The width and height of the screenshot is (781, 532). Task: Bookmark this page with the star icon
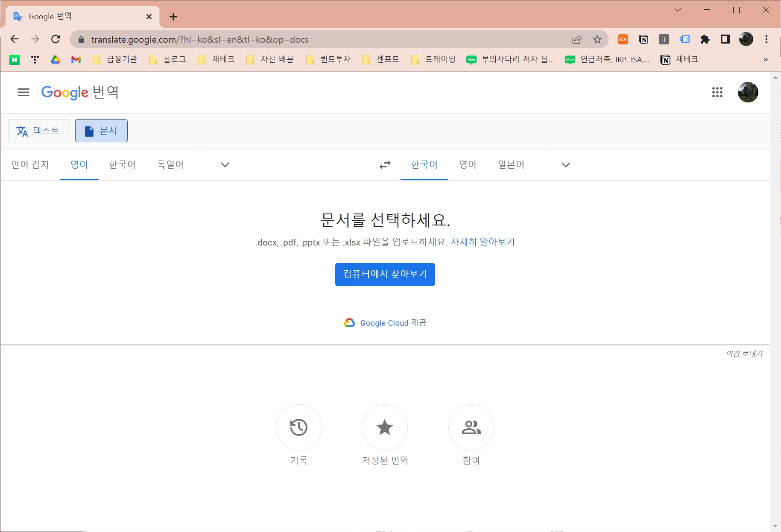(597, 39)
